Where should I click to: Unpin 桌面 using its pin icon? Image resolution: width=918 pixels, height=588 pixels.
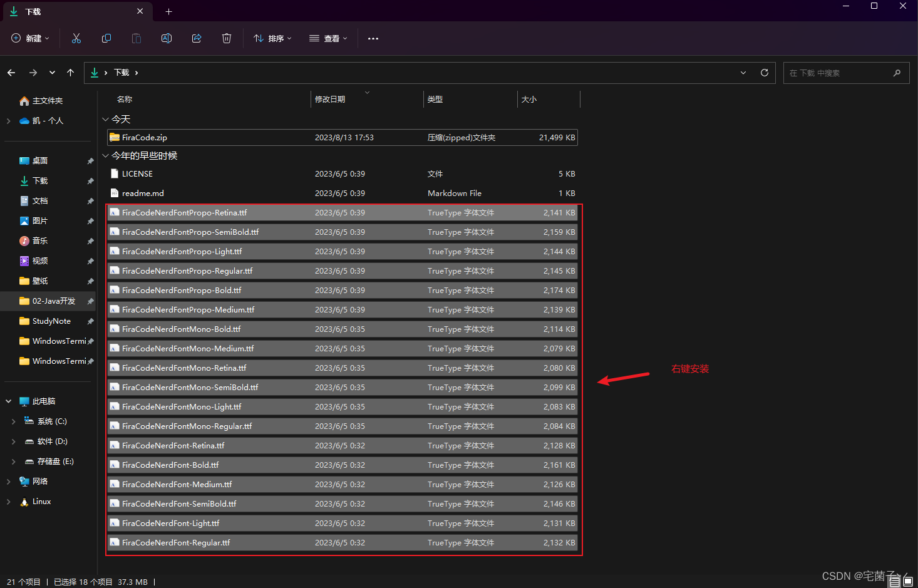click(90, 161)
